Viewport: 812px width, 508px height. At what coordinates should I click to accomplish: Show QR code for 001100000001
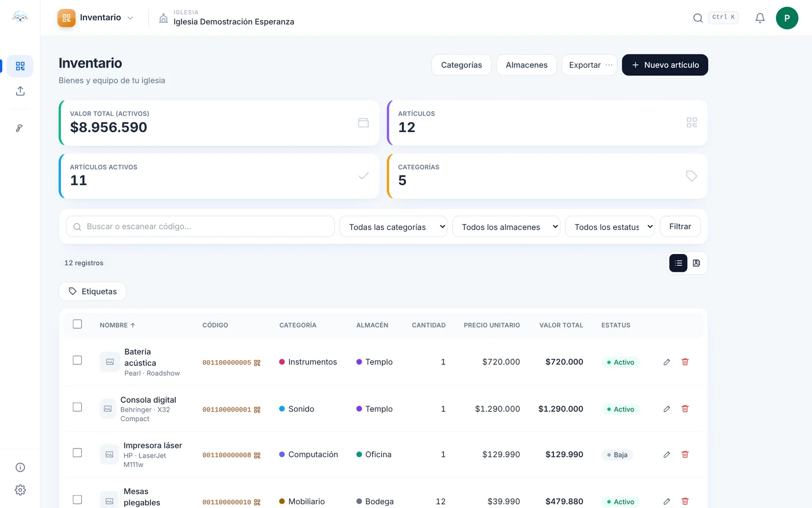257,410
